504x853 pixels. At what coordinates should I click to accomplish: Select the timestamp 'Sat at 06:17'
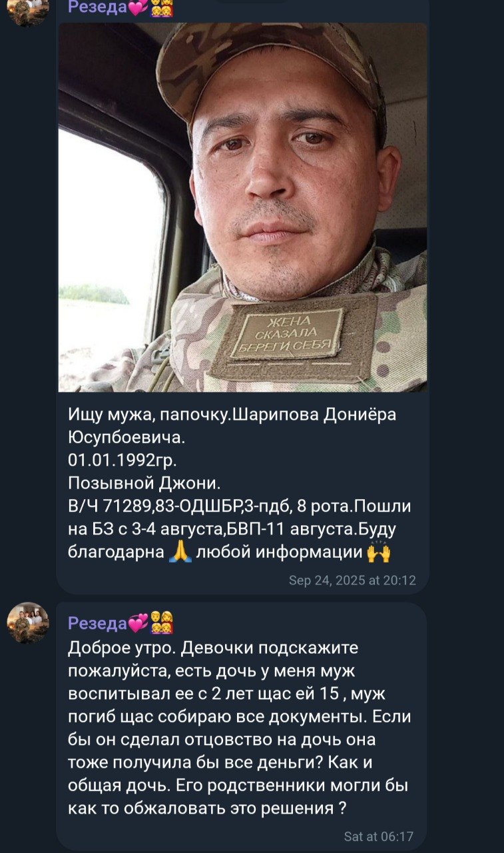[x=379, y=836]
